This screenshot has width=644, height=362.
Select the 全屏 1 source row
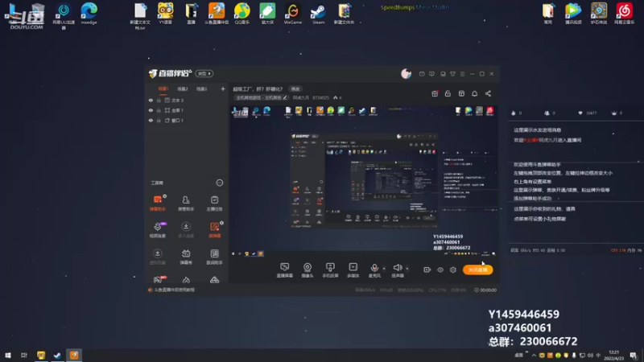point(186,110)
